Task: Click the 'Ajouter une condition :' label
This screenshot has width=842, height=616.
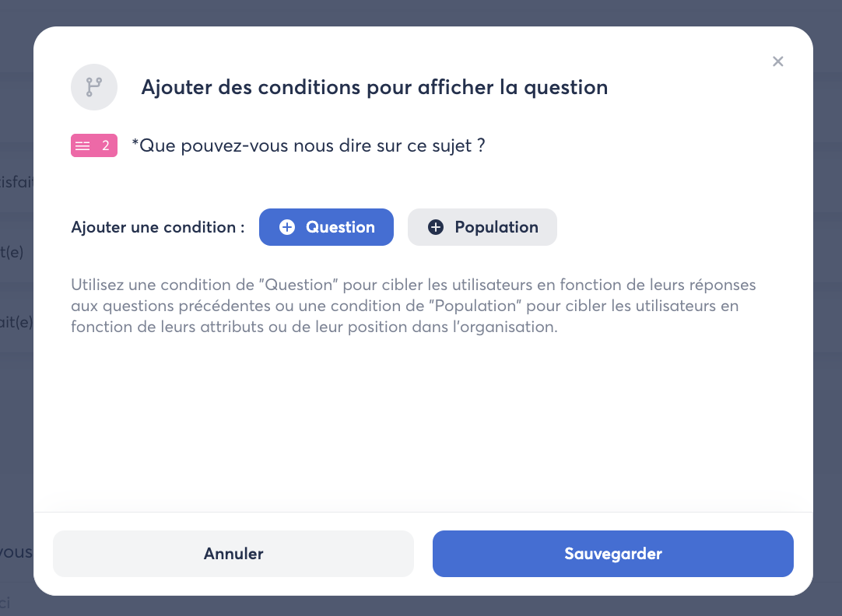Action: (x=158, y=227)
